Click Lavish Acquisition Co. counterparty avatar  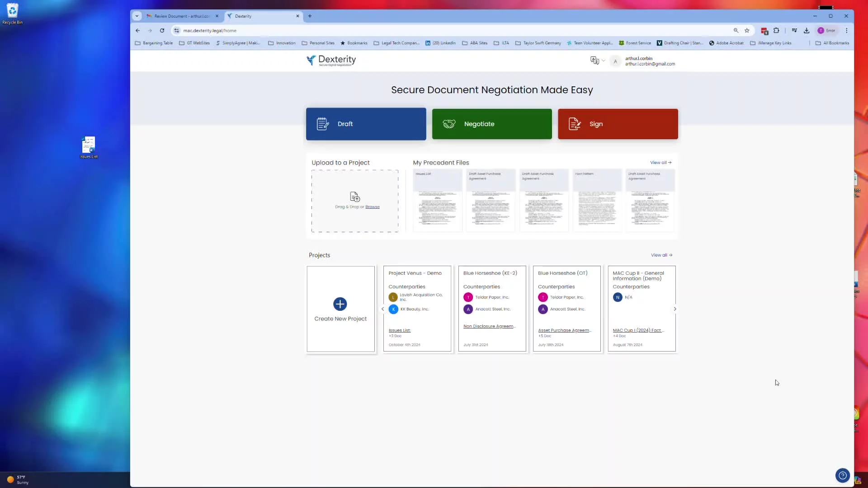[x=393, y=297]
